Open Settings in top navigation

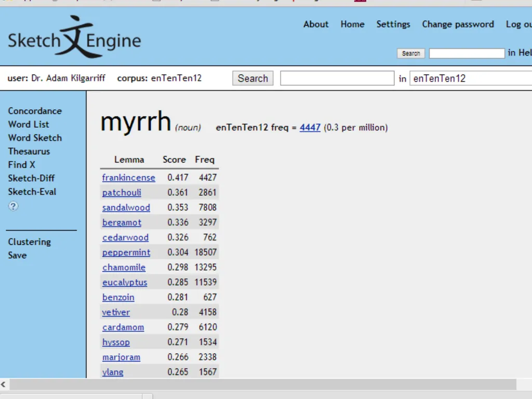393,24
